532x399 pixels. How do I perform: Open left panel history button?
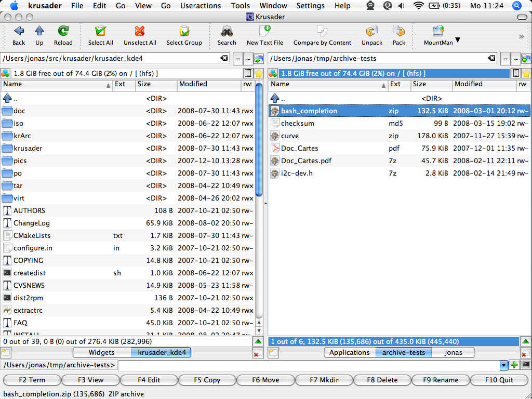point(248,73)
